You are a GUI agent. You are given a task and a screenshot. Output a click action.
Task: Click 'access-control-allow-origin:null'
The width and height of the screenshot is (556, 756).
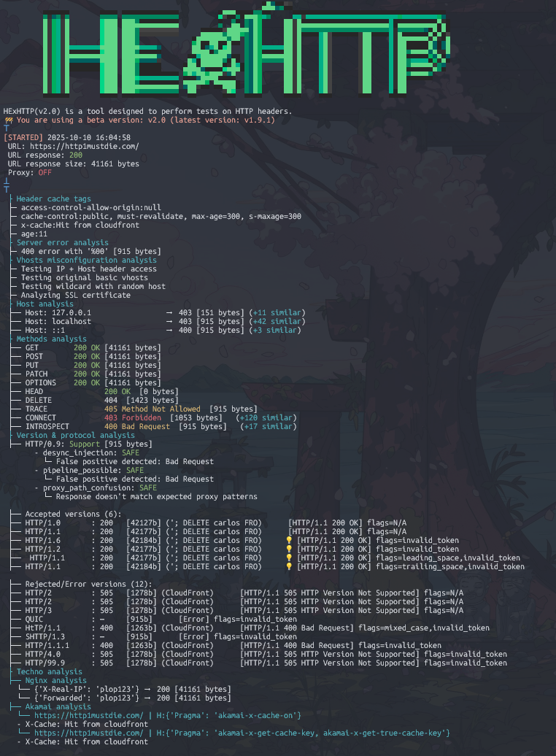coord(90,207)
